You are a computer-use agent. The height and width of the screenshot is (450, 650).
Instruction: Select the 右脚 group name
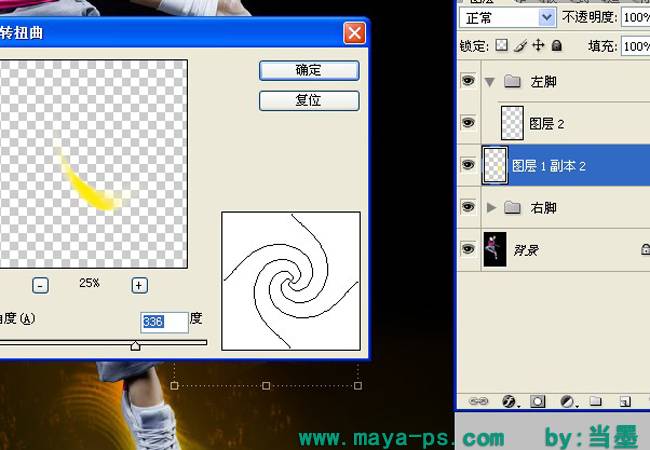[543, 208]
